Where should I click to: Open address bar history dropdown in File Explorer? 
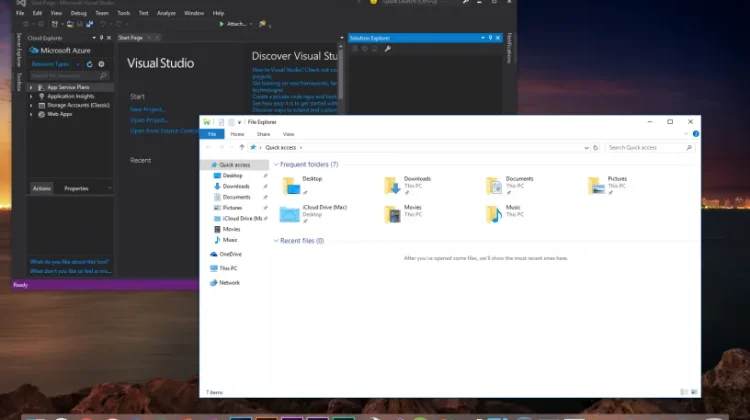pos(586,148)
